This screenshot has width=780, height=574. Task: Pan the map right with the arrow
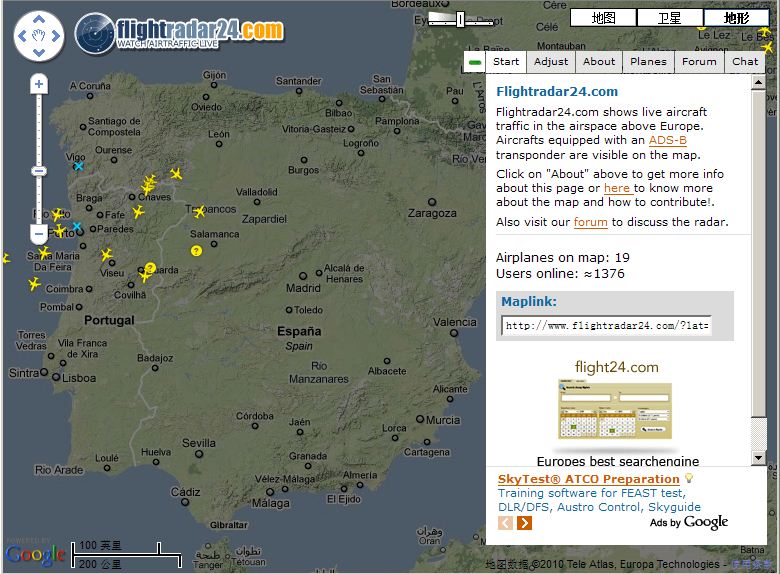[x=56, y=37]
